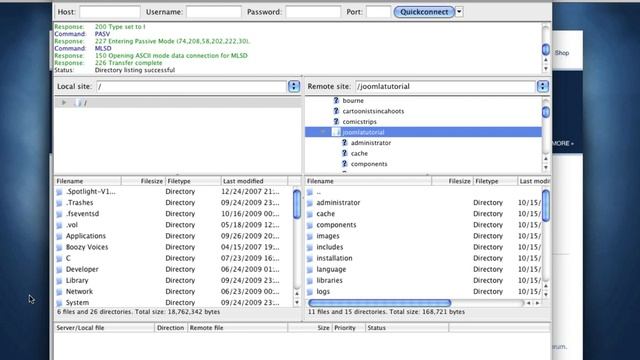Click the Status queue column header
The height and width of the screenshot is (360, 640).
(407, 328)
